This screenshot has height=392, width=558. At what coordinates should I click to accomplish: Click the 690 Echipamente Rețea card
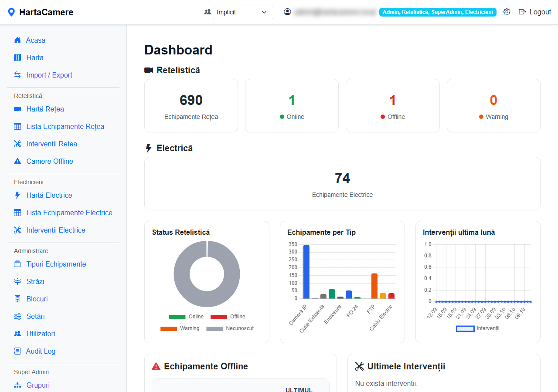click(x=191, y=105)
